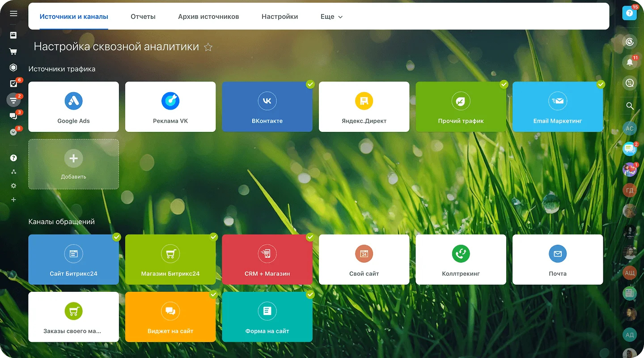Open the Настройки tab

[280, 17]
